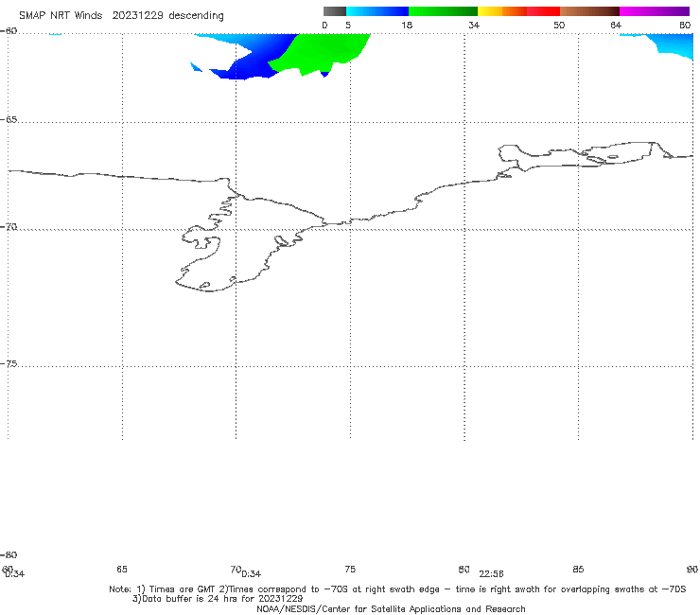Select the cyan-to-blue colorbar segment
This screenshot has height=615, width=700.
(x=377, y=11)
